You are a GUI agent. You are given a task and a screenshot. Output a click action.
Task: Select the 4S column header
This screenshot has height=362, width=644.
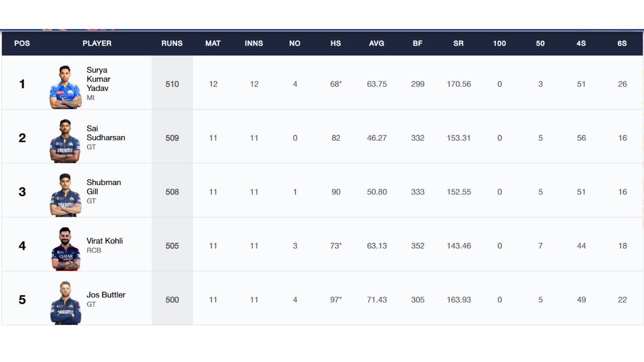[581, 43]
